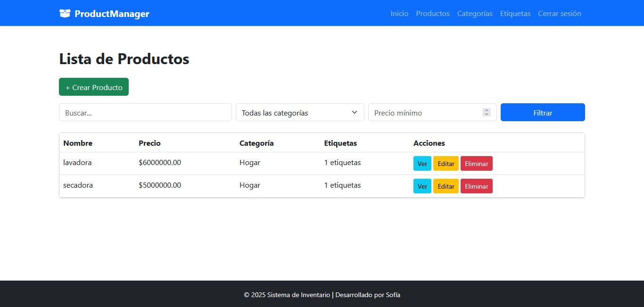Image resolution: width=644 pixels, height=307 pixels.
Task: Click Cerrar sesión to log out
Action: [x=560, y=14]
